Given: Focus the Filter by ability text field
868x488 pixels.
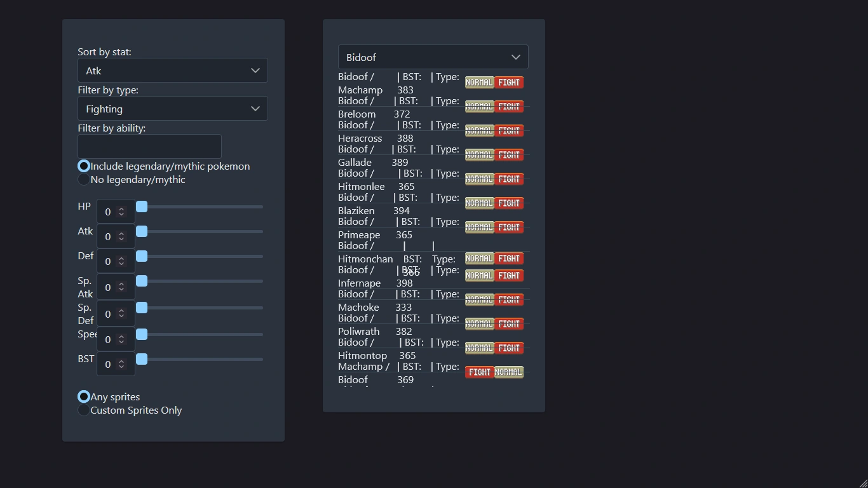Looking at the screenshot, I should (x=149, y=147).
